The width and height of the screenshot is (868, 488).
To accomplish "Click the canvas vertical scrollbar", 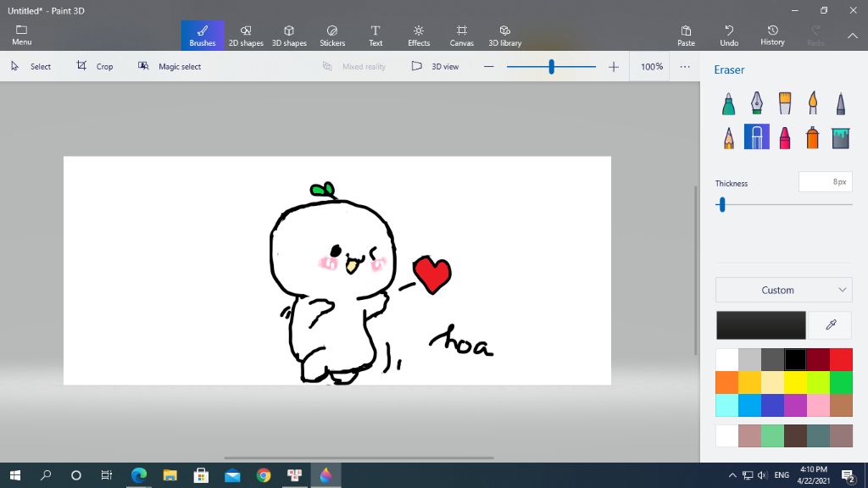I will coord(696,271).
